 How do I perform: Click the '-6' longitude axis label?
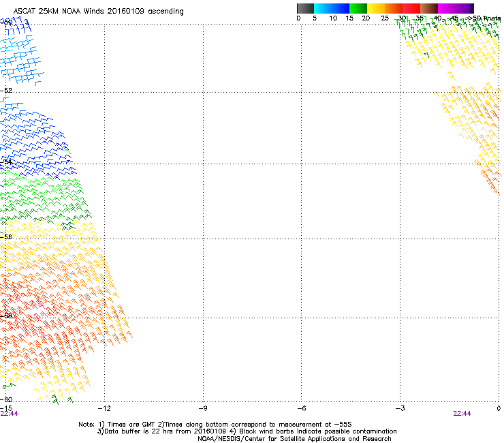pos(301,408)
